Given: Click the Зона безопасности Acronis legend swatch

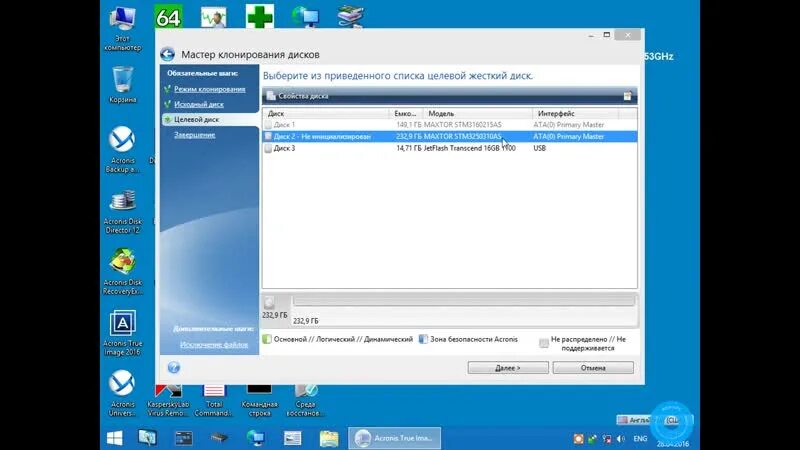Looking at the screenshot, I should 423,339.
